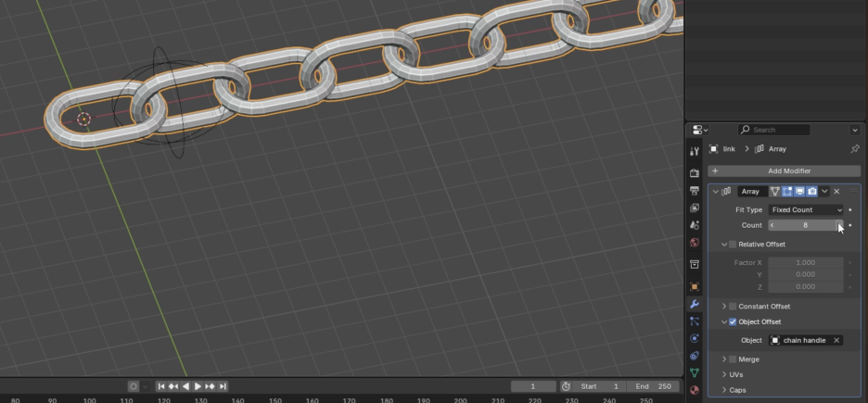Screen dimensions: 868x403
Task: Decrease Count with left arrow
Action: (x=772, y=225)
